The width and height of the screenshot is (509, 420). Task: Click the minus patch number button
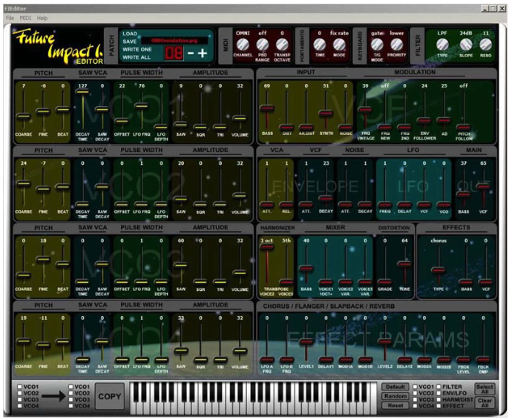point(191,53)
